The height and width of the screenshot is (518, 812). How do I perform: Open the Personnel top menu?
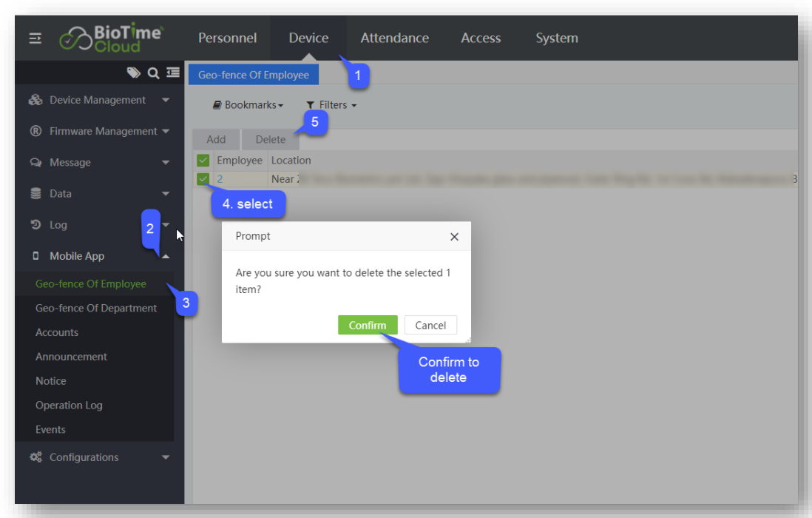[x=227, y=38]
